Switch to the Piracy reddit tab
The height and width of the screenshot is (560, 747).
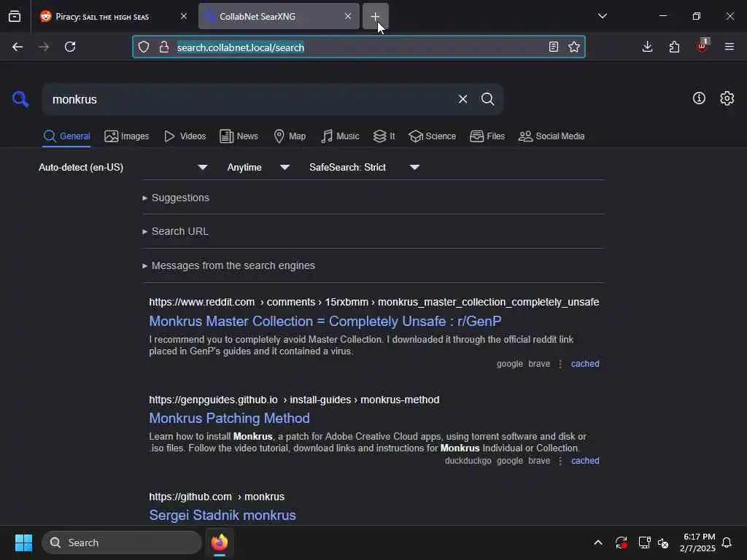pos(113,16)
